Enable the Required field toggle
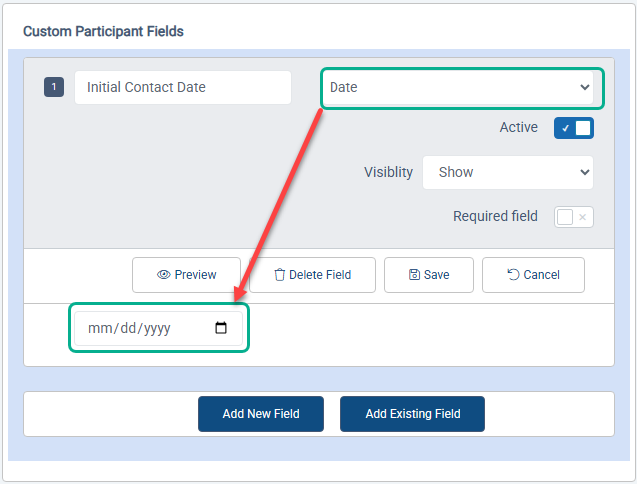Viewport: 637px width, 484px height. [x=574, y=217]
